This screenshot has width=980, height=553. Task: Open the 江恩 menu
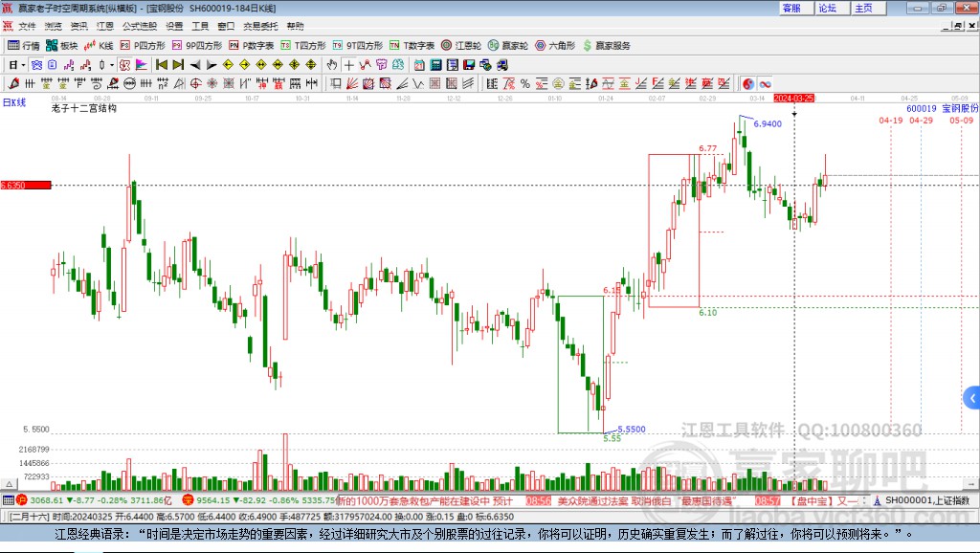coord(105,26)
